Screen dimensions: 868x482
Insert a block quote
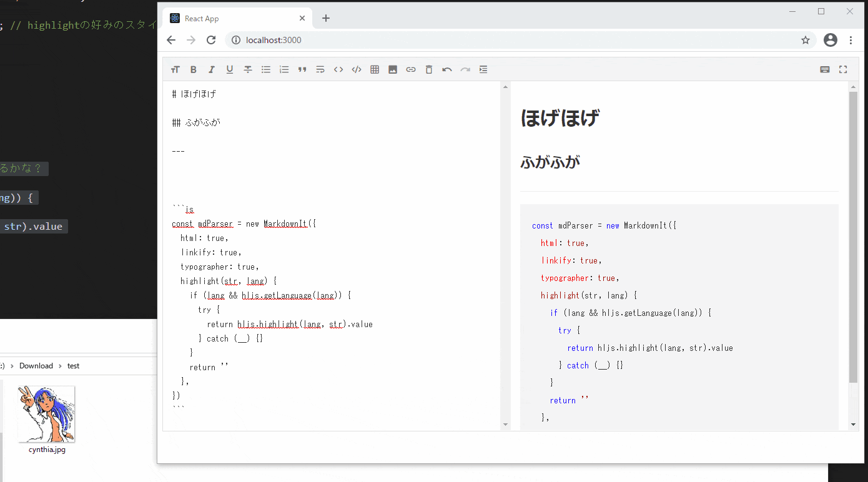click(302, 69)
